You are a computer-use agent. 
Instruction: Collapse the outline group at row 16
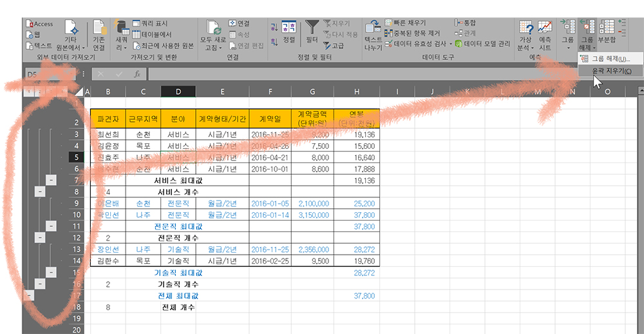[x=39, y=284]
